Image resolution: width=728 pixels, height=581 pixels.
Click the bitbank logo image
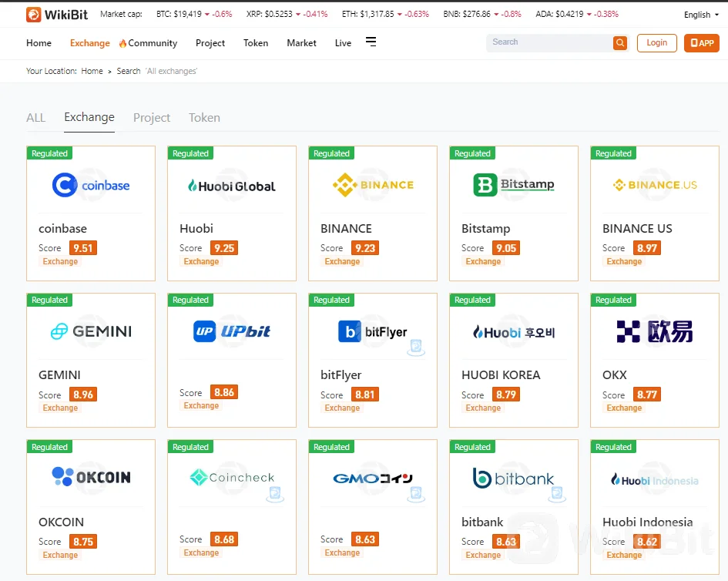click(514, 479)
